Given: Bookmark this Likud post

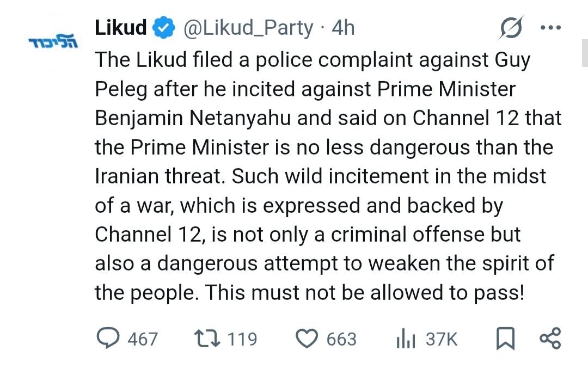Looking at the screenshot, I should [506, 339].
